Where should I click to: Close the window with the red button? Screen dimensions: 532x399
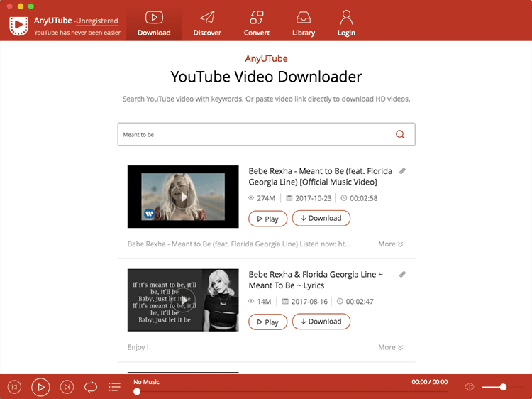pos(9,6)
